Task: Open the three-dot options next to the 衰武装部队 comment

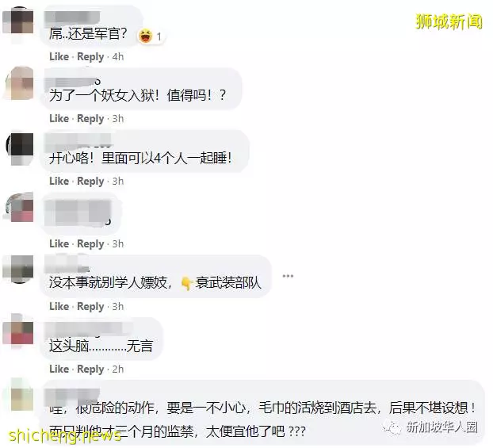Action: coord(288,276)
